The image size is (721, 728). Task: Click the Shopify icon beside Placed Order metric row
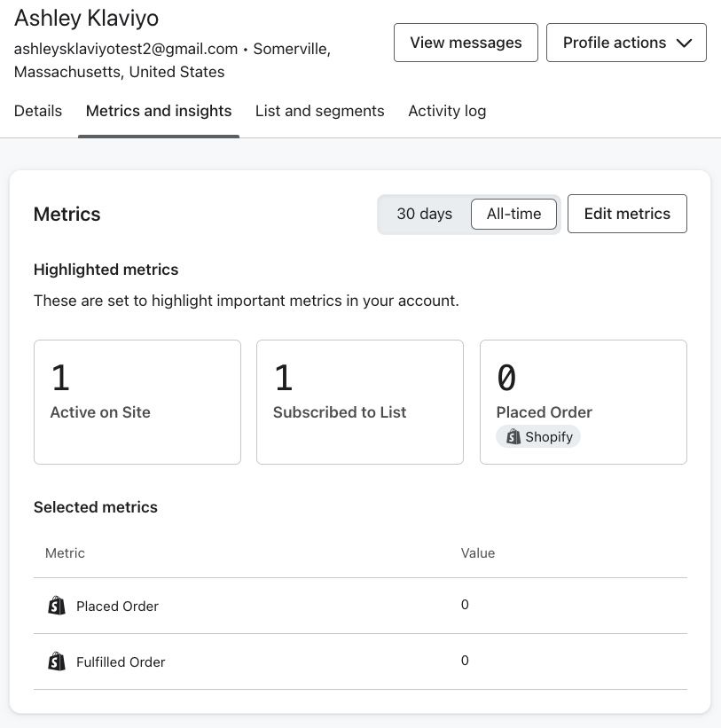(56, 606)
